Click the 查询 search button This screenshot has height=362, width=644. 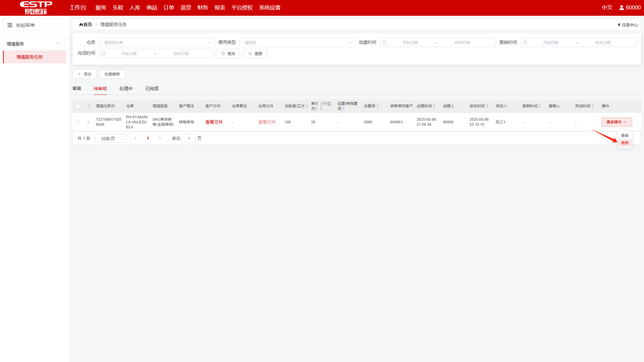[228, 53]
